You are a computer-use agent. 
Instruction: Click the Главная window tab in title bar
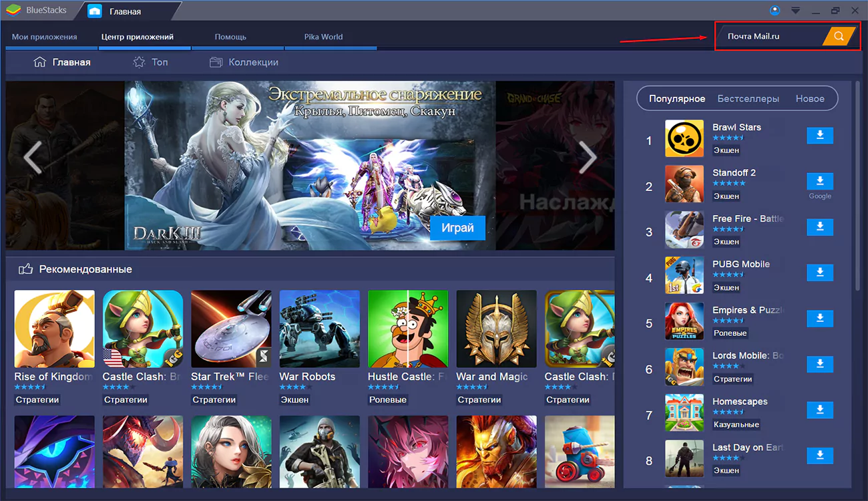coord(126,11)
